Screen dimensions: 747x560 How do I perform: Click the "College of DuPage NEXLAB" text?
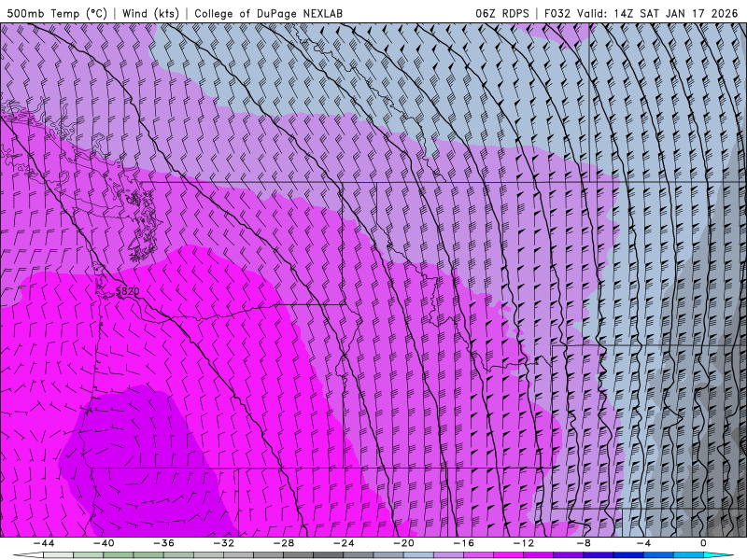coord(268,13)
